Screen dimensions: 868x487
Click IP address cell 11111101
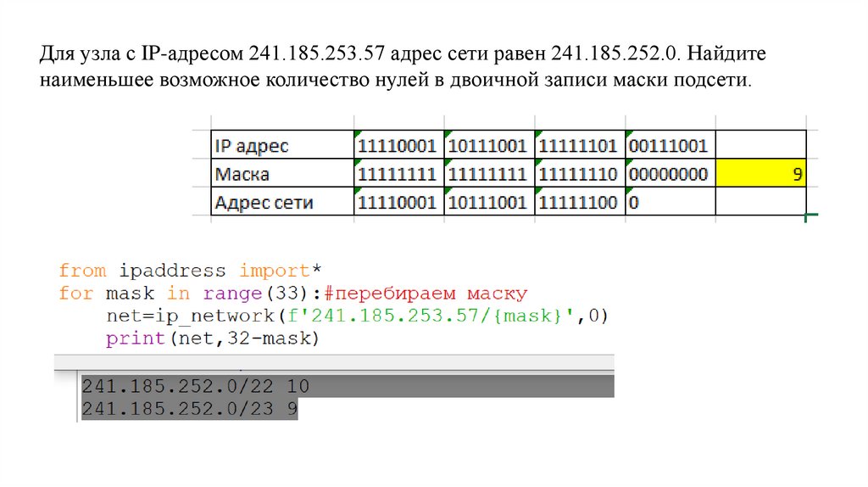click(580, 145)
